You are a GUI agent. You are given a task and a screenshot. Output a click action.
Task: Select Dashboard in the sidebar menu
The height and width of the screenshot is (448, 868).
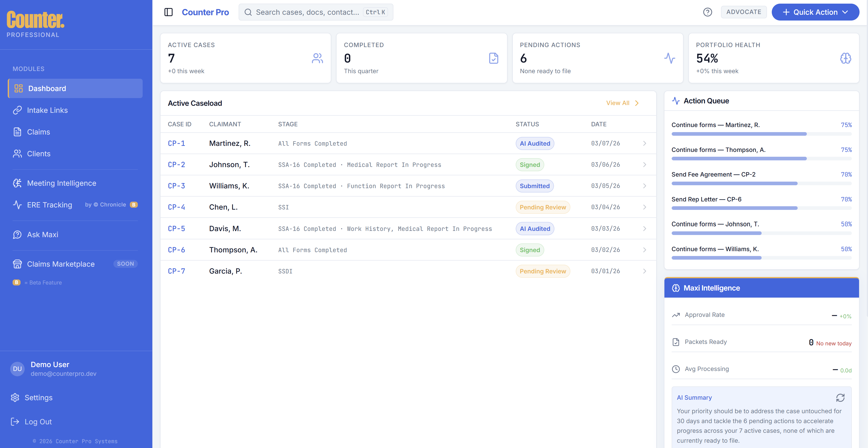click(x=47, y=88)
